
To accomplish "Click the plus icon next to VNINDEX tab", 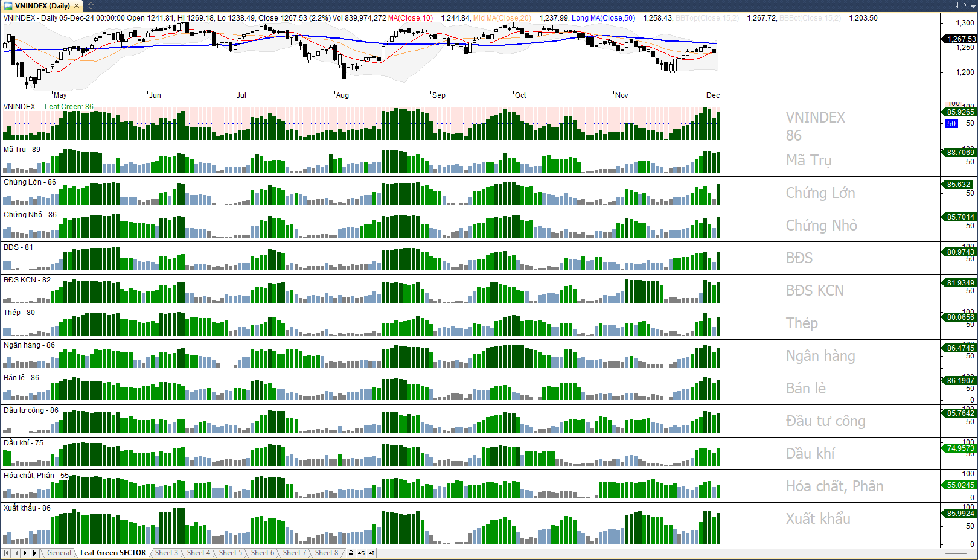I will point(91,6).
